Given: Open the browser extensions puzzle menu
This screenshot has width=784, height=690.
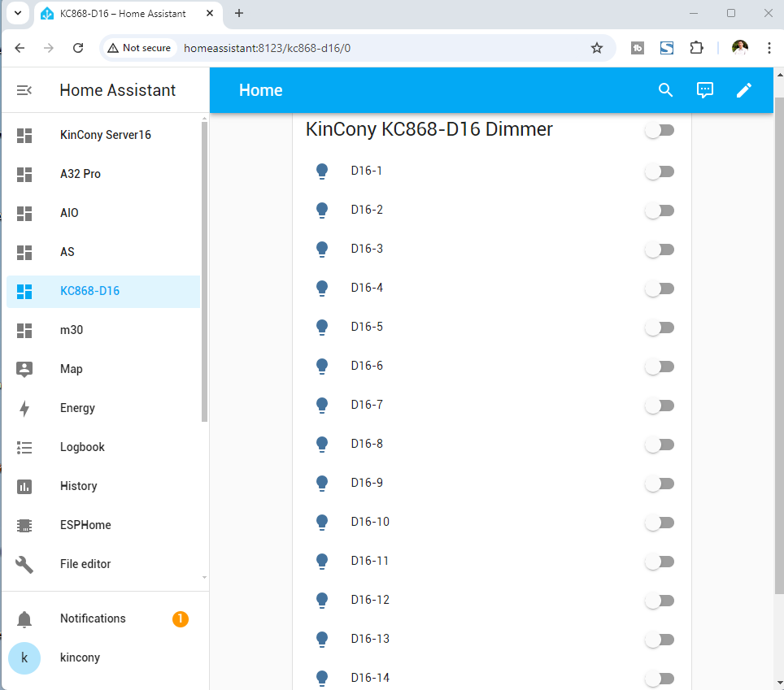Looking at the screenshot, I should [x=696, y=48].
